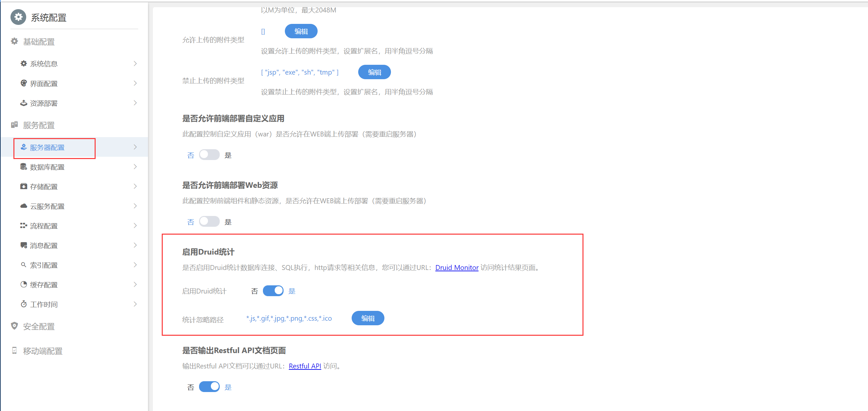The height and width of the screenshot is (411, 868).
Task: Click 编辑 for 禁止上传的附件类型
Action: click(374, 72)
